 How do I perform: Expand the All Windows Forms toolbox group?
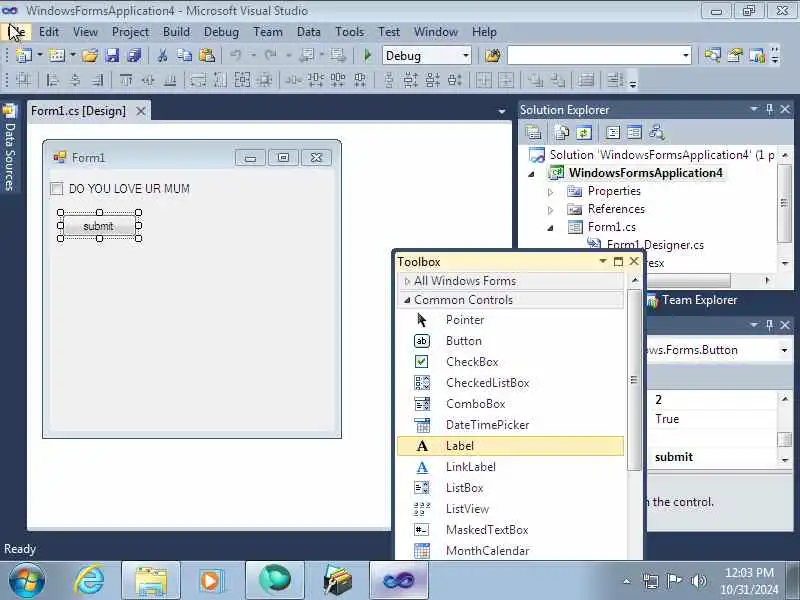pos(407,281)
